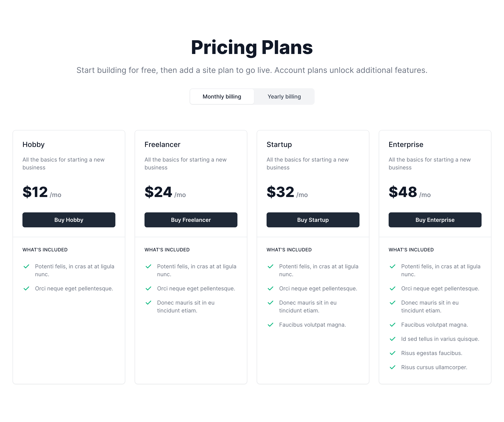Image resolution: width=504 pixels, height=422 pixels.
Task: Click the $12 Hobby price
Action: tap(35, 192)
